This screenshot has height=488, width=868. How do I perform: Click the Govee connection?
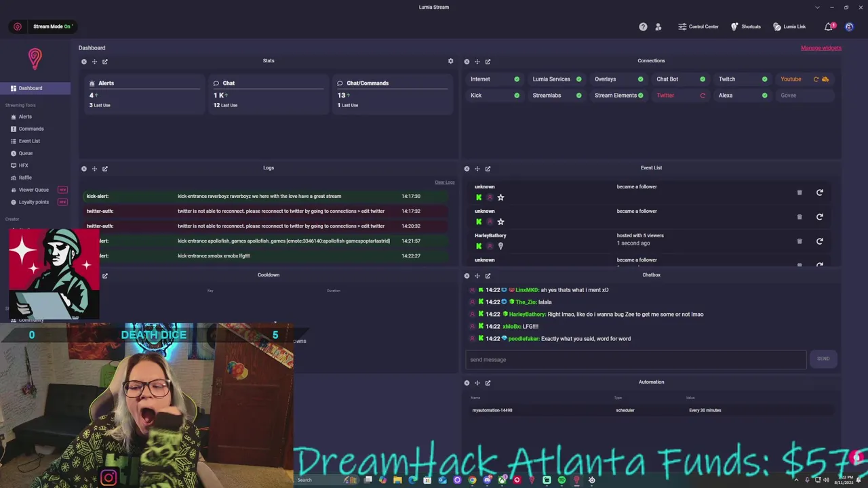coord(804,96)
